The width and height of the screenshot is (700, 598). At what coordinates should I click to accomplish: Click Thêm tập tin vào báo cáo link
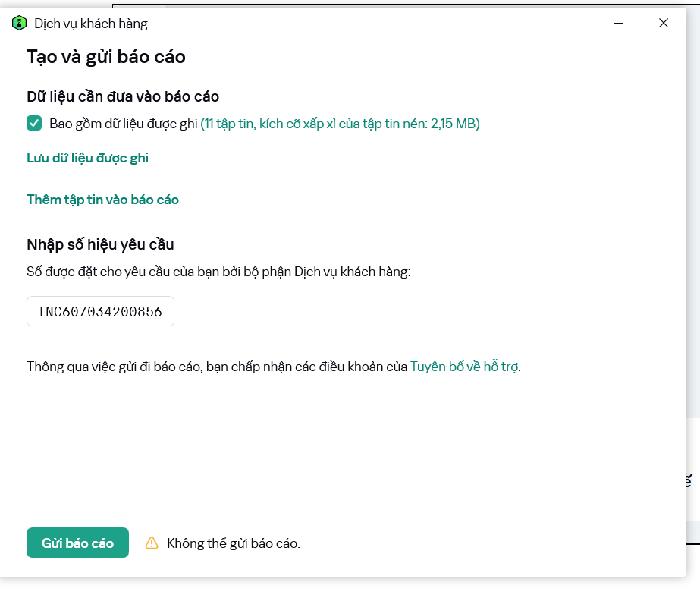click(x=102, y=200)
